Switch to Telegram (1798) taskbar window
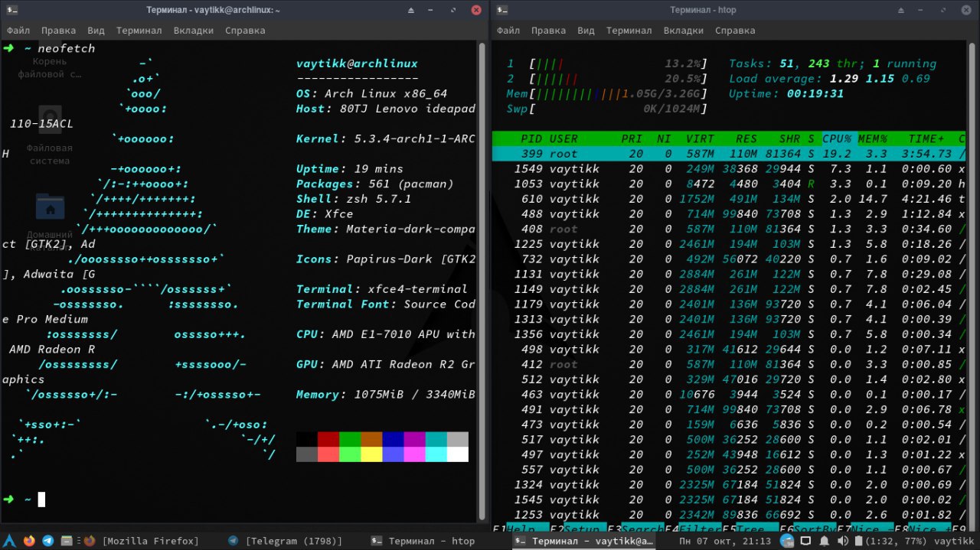 click(x=285, y=541)
